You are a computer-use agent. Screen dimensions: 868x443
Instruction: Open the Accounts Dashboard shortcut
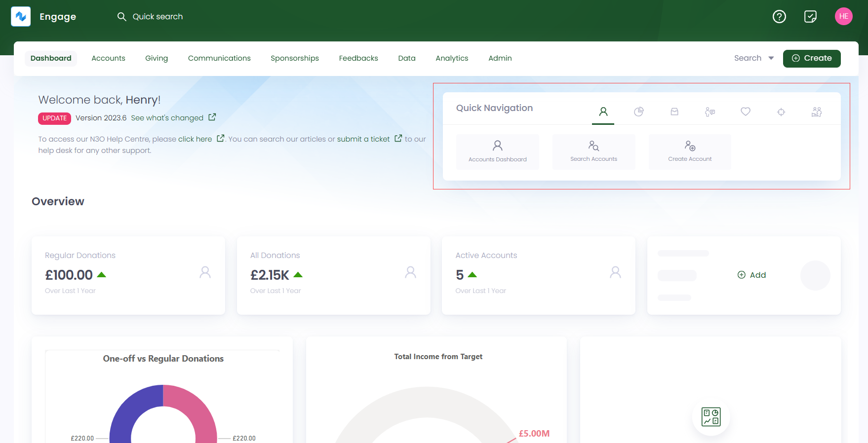(498, 151)
